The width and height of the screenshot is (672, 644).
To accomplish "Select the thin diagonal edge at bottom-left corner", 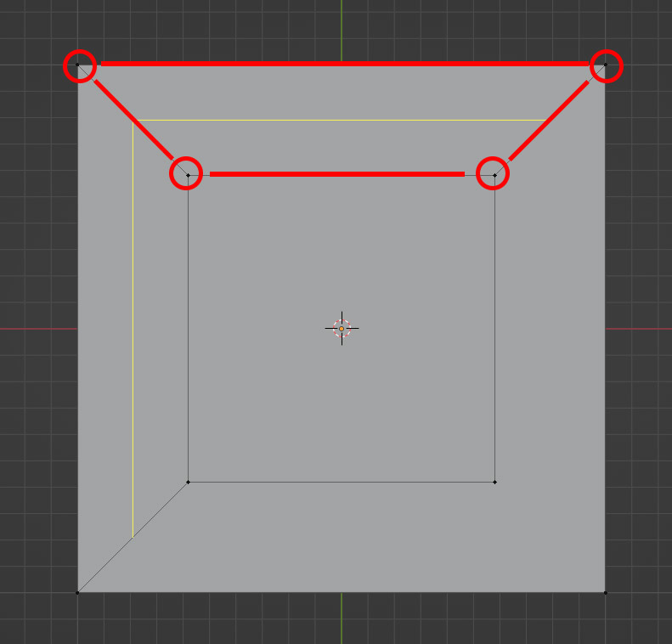I will coord(133,537).
